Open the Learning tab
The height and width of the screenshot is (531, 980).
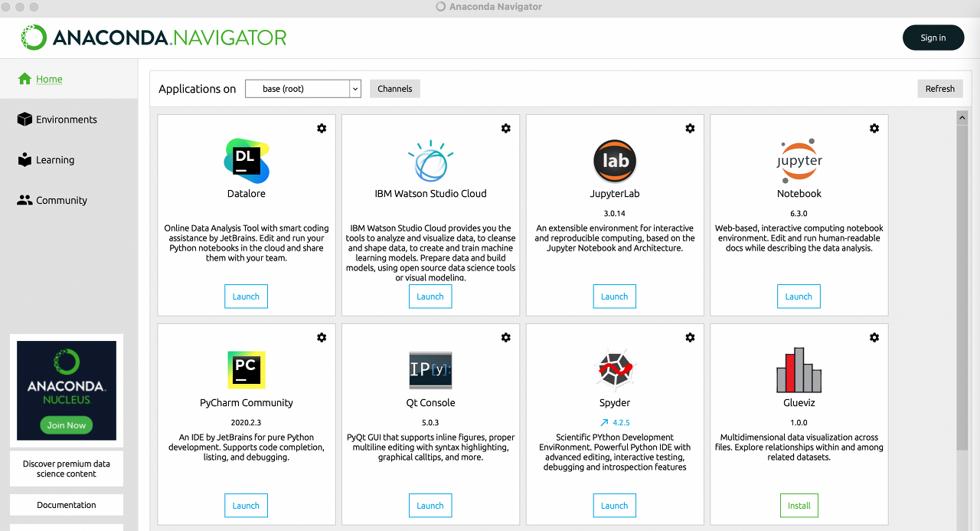(55, 160)
